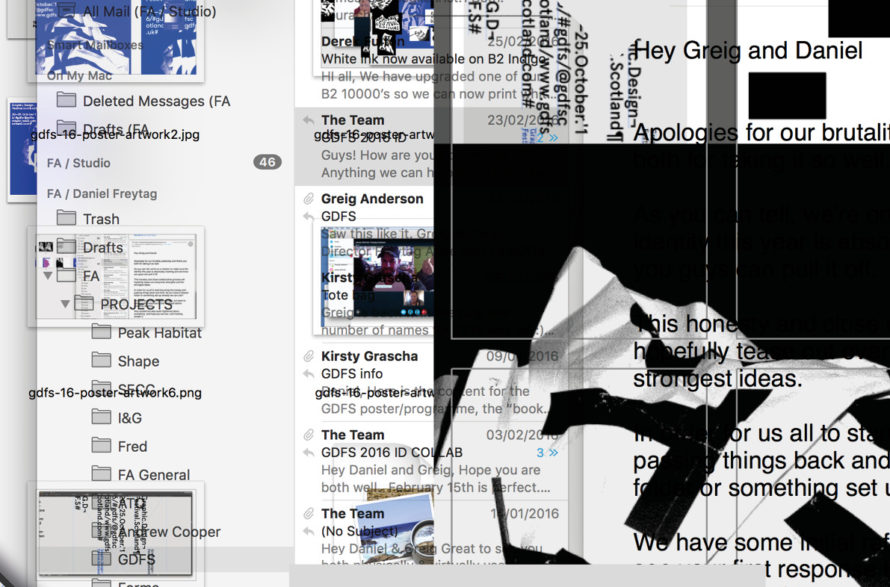Click the reply arrow on The Team 23/02 email
The image size is (890, 587).
pos(308,120)
